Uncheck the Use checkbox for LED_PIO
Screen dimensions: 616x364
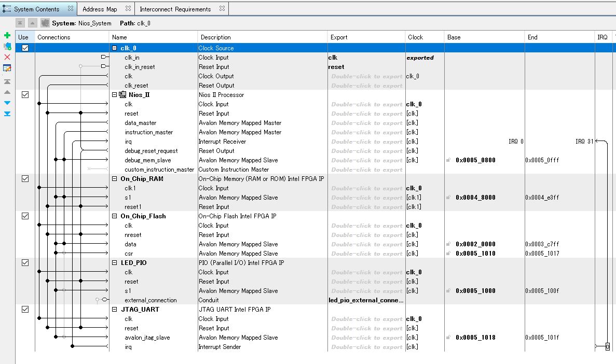25,263
